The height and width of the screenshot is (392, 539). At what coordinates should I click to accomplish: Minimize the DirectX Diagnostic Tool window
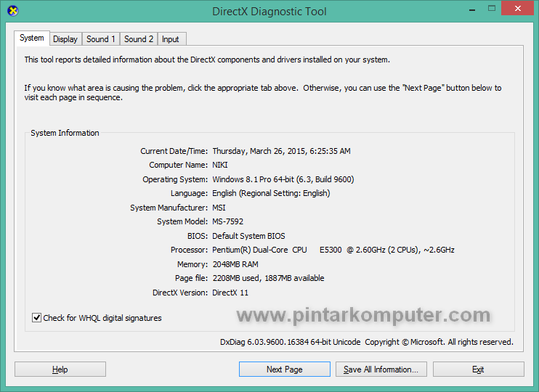point(472,9)
